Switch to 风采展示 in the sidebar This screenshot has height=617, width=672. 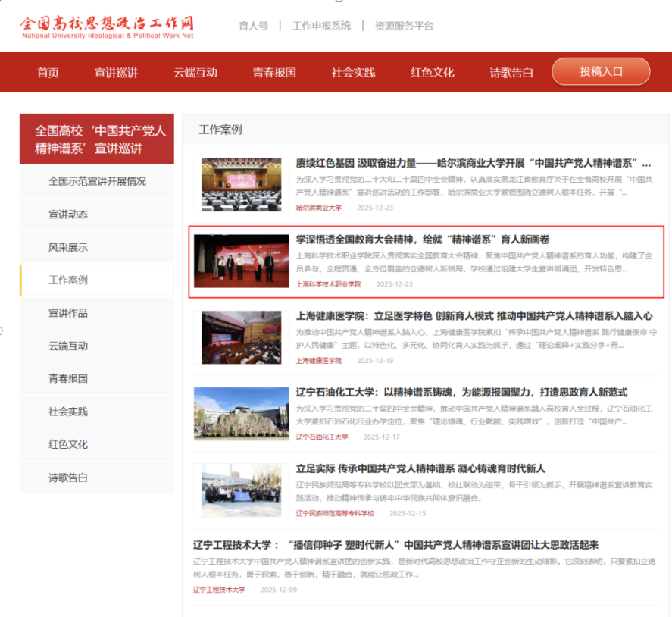68,247
